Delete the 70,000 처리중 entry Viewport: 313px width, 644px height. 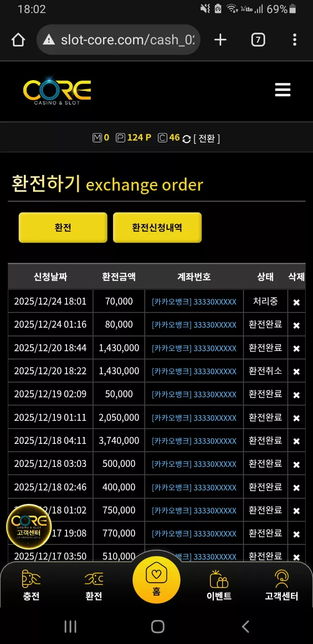296,302
